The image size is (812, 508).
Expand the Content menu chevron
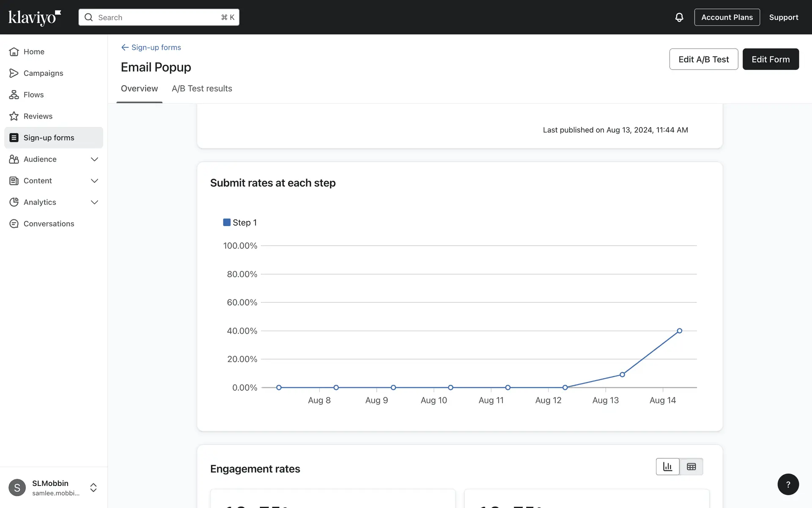click(94, 181)
